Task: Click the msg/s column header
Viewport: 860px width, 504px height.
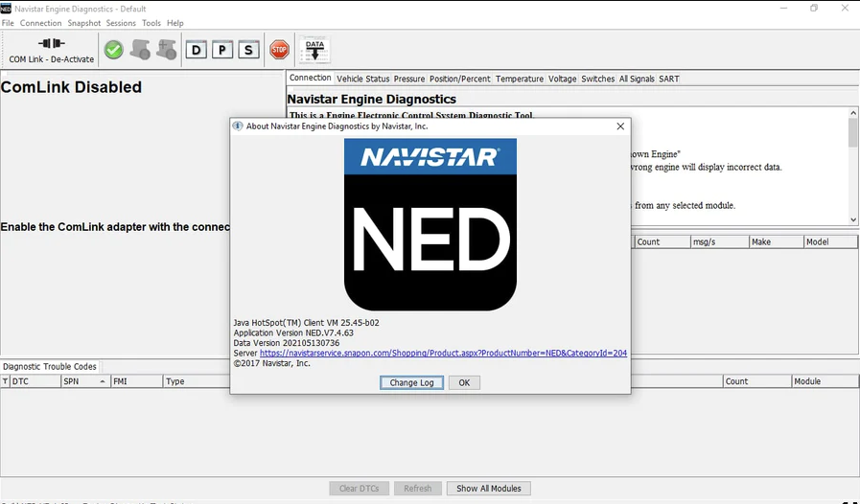Action: coord(720,241)
